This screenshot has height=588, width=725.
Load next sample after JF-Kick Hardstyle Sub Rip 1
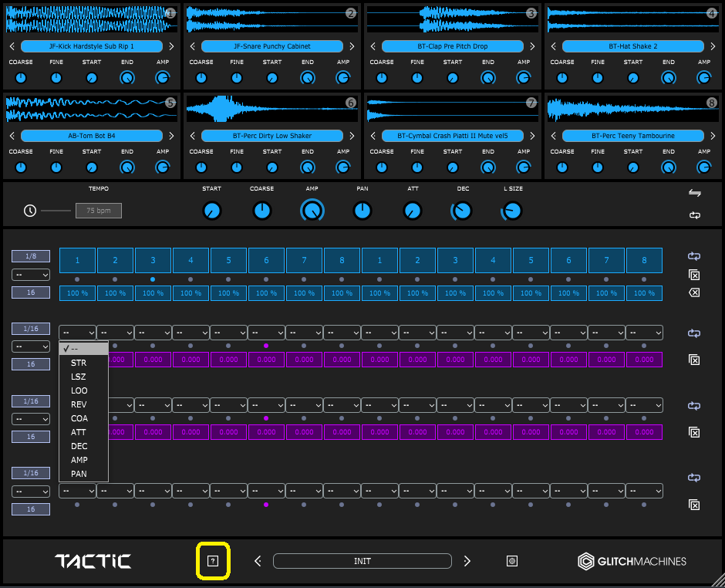(x=171, y=46)
